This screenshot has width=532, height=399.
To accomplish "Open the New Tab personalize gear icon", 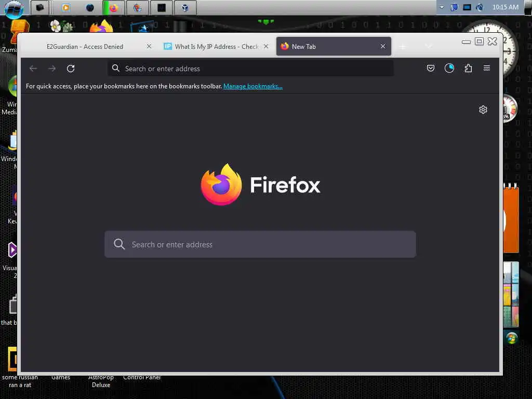I will click(x=483, y=110).
